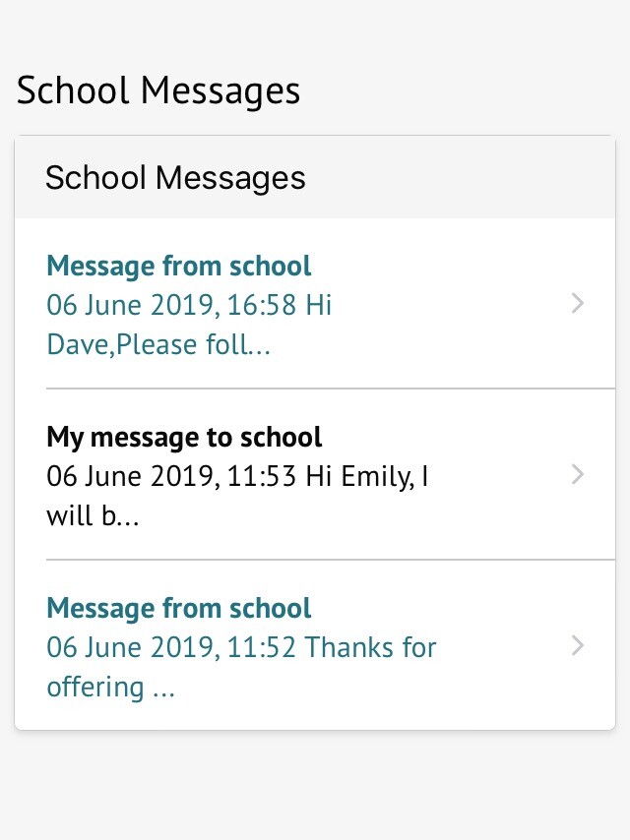Open the 16:58 Message from school title
Viewport: 630px width, 840px height.
point(179,266)
